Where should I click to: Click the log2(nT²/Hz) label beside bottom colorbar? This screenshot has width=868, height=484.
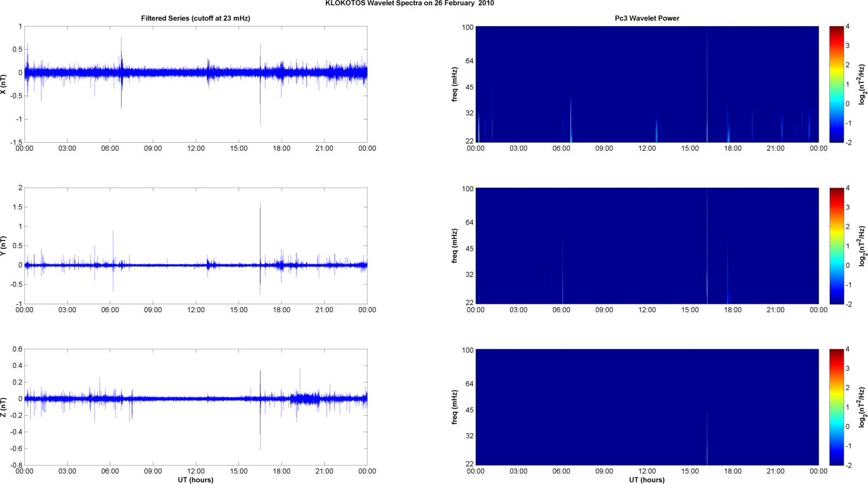[x=862, y=407]
